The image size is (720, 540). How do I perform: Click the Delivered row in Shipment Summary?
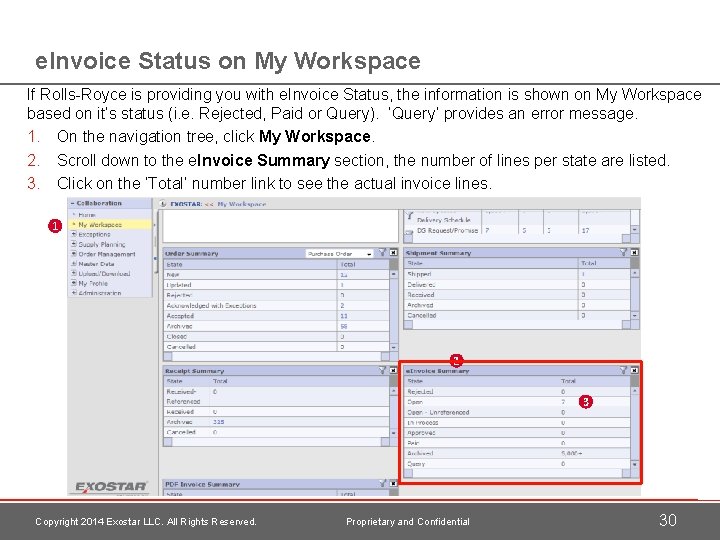pyautogui.click(x=518, y=284)
